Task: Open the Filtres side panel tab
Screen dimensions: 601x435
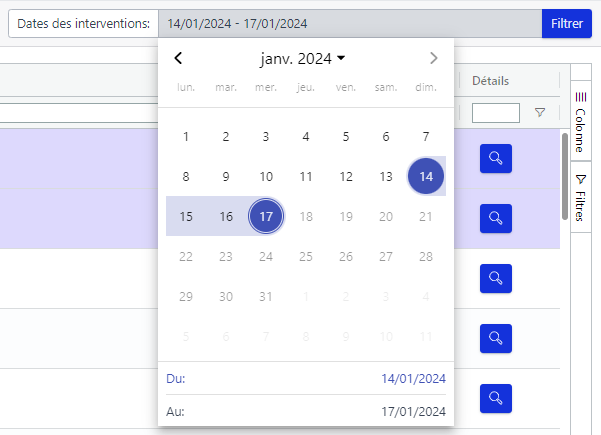Action: coord(581,196)
